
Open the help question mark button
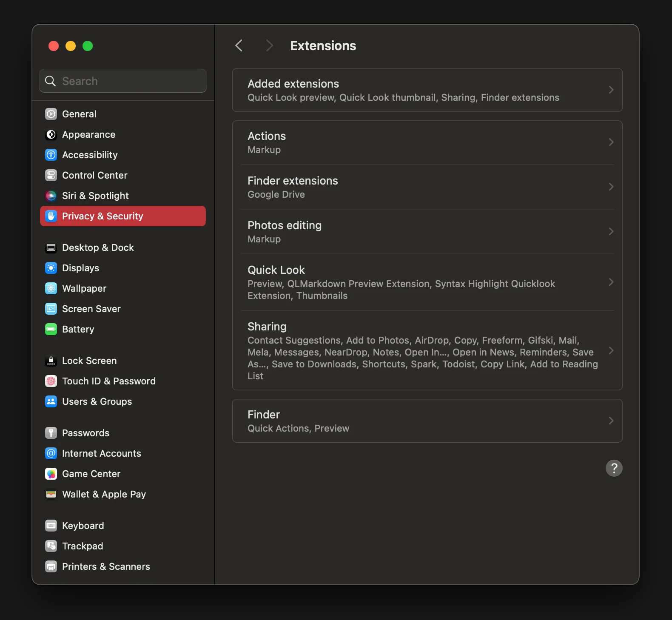click(614, 468)
